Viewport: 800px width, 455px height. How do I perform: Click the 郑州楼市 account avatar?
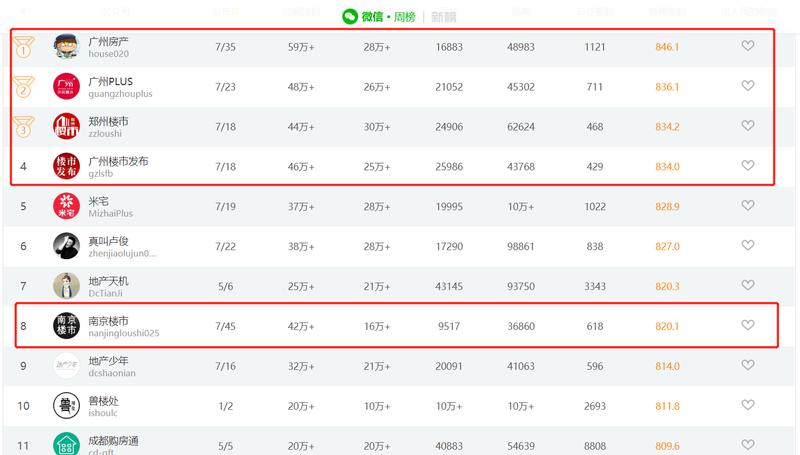tap(66, 127)
